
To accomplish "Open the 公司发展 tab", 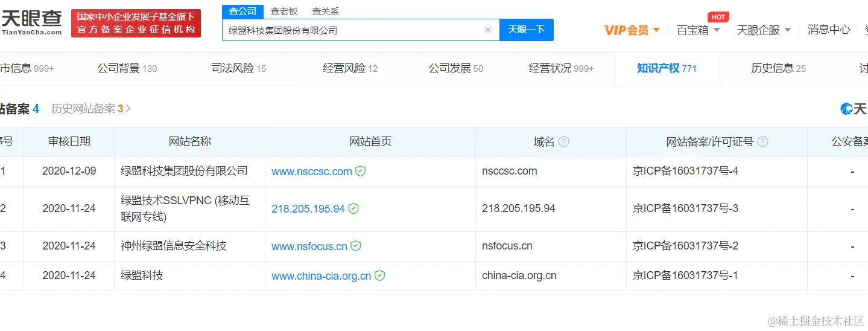I will tap(456, 68).
